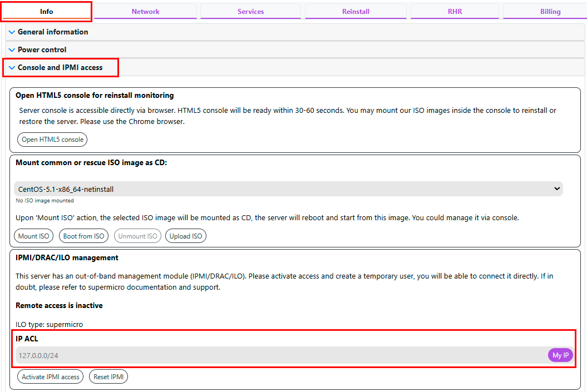Collapse the Console and IPMI access section

60,68
